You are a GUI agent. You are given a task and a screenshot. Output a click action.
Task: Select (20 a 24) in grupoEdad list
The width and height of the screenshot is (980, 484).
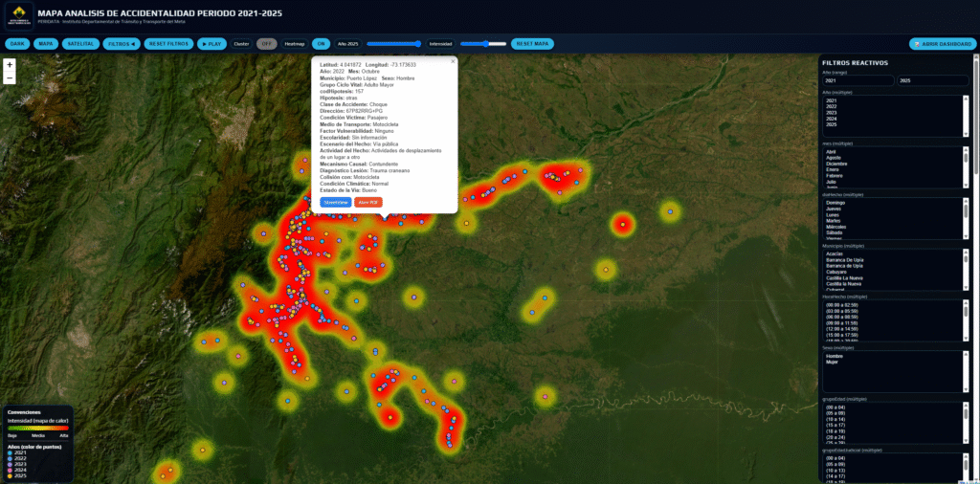(x=893, y=437)
